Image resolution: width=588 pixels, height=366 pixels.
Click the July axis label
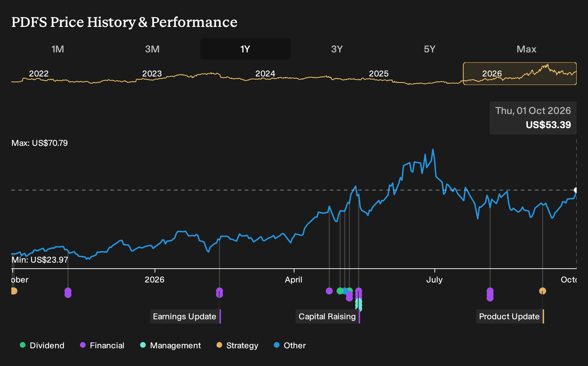point(434,280)
